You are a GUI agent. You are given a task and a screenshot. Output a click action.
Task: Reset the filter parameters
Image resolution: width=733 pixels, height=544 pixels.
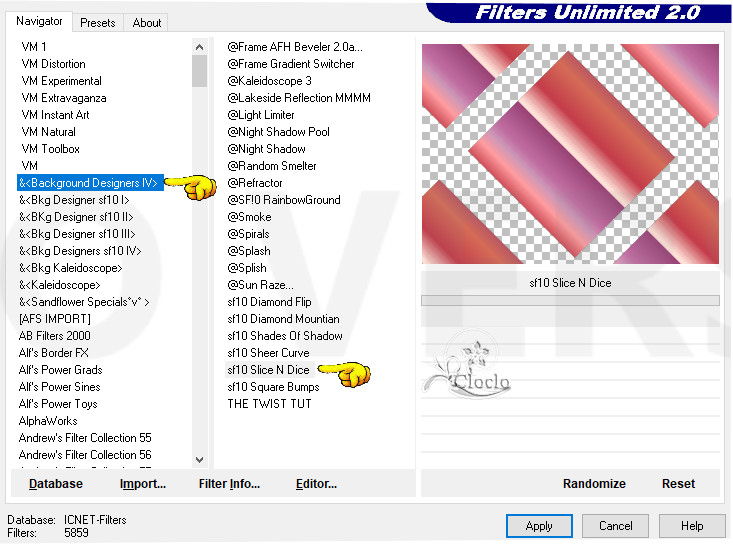pyautogui.click(x=678, y=484)
